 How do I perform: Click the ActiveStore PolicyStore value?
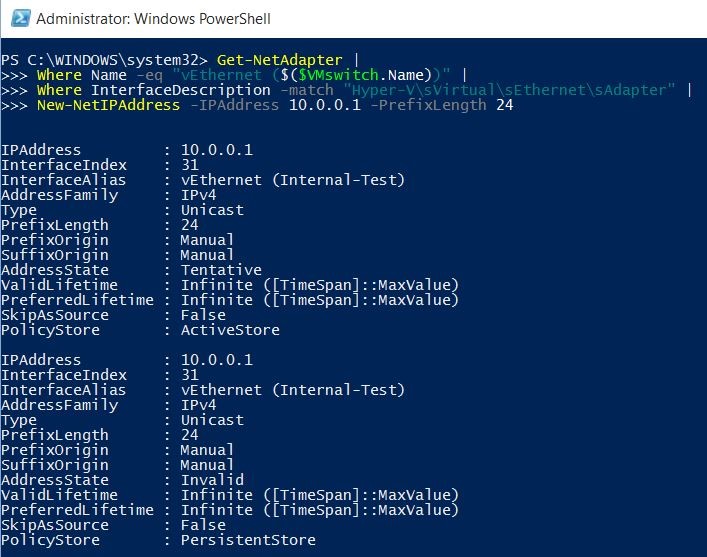230,330
